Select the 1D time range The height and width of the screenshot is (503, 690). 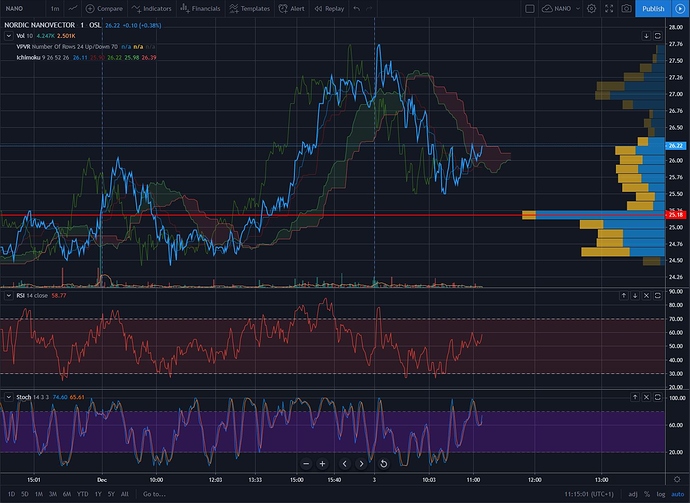point(11,494)
